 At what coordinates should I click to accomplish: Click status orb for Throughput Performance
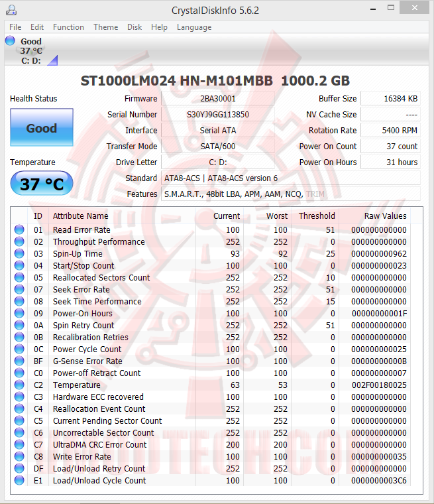19,241
